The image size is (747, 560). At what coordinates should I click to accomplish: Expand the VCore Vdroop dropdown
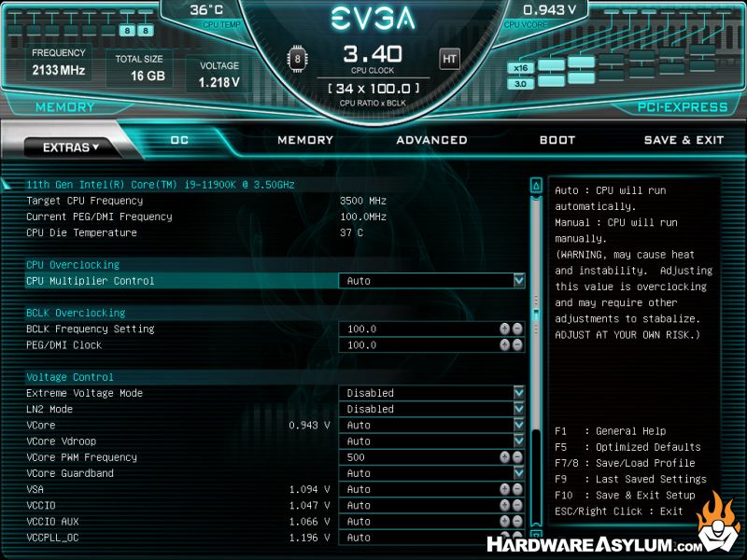431,441
